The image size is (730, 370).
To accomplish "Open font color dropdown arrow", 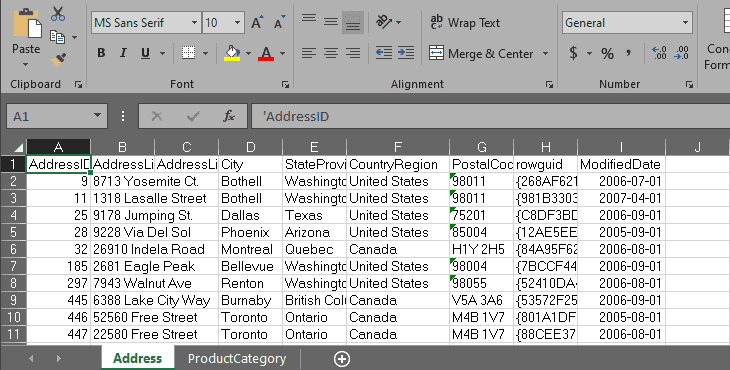I will click(x=282, y=54).
